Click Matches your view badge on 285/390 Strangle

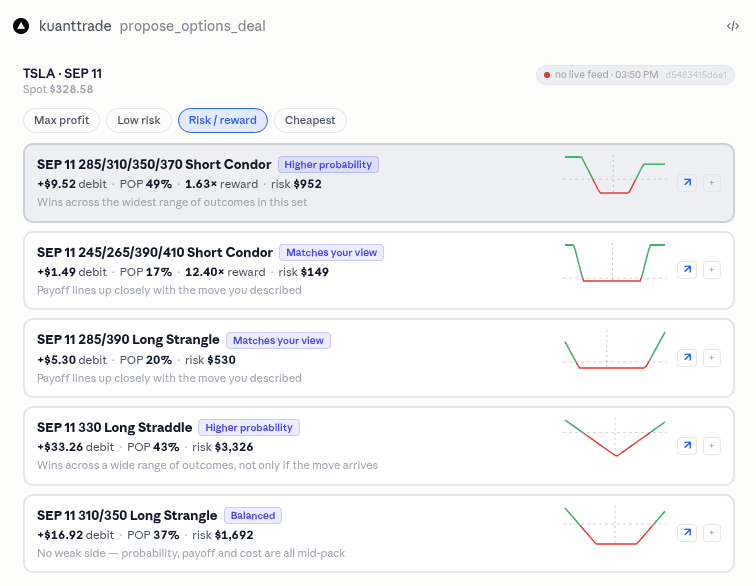278,341
